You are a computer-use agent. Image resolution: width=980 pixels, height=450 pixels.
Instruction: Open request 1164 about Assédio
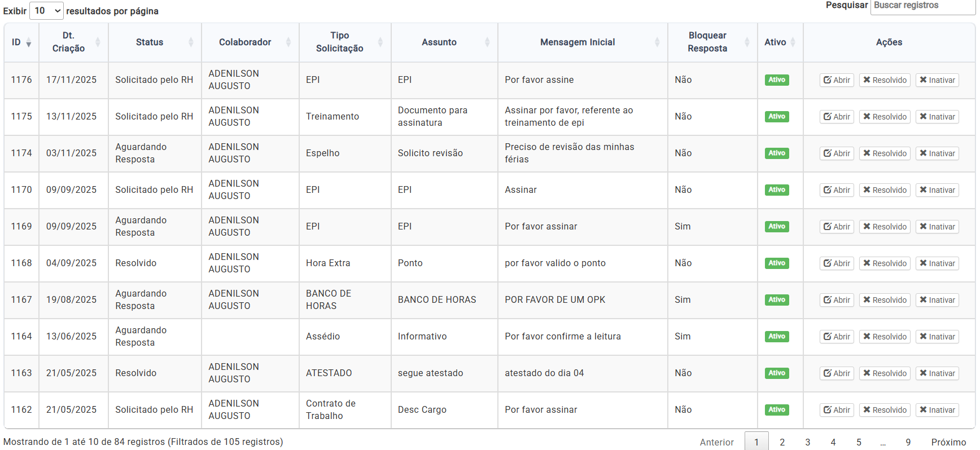tap(837, 337)
